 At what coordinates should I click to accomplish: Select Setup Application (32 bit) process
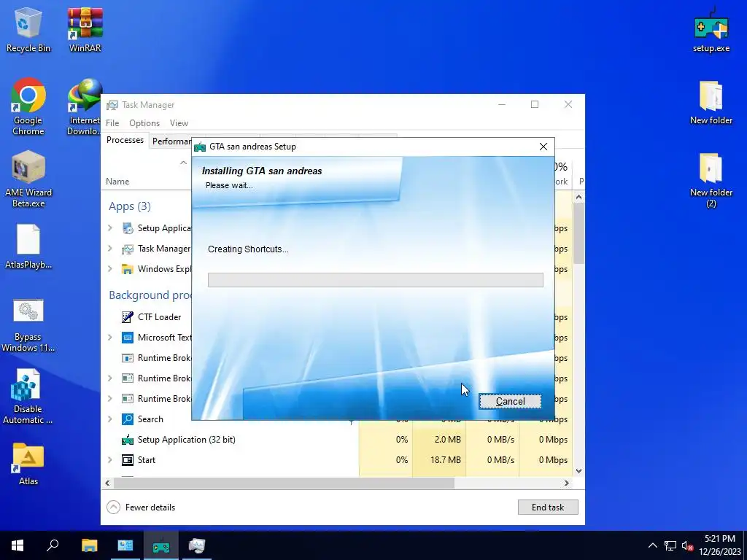coord(186,440)
